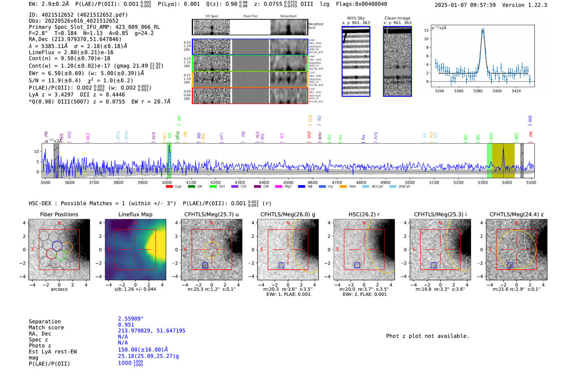Click the Lyα red legend swatch

tap(169, 187)
